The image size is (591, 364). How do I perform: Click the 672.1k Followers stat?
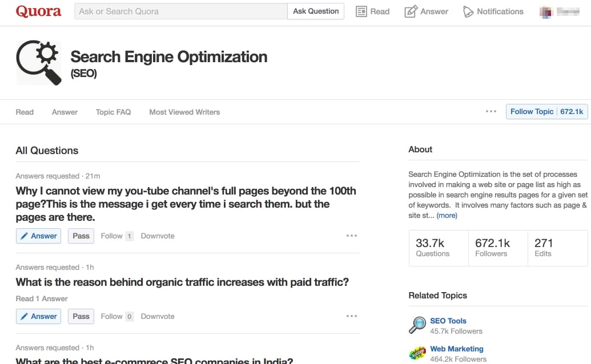point(498,248)
